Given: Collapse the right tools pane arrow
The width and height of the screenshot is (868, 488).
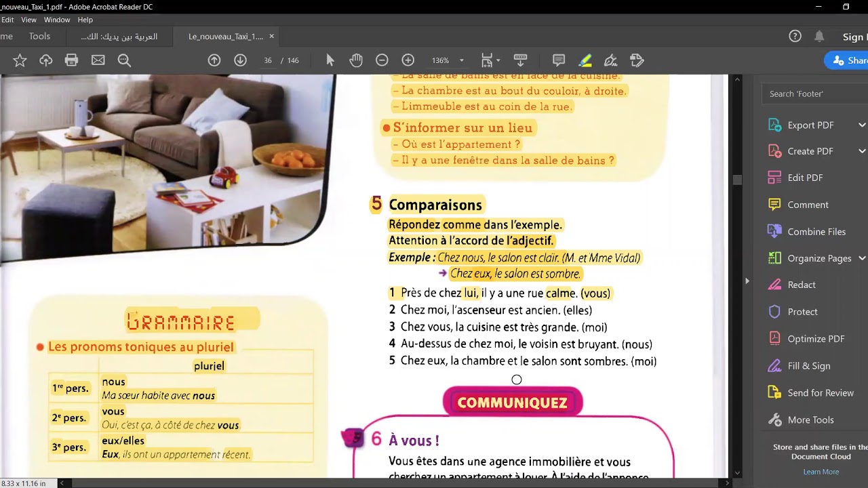Looking at the screenshot, I should coord(747,281).
